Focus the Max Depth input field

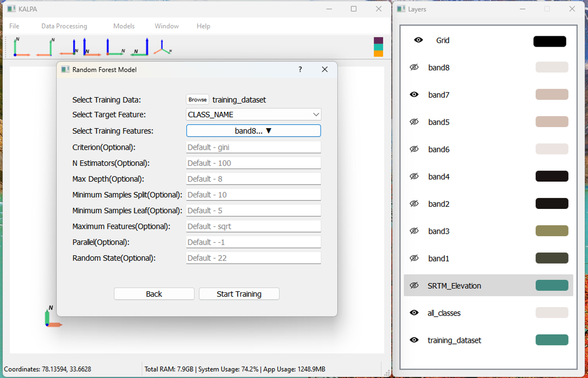[x=253, y=178]
